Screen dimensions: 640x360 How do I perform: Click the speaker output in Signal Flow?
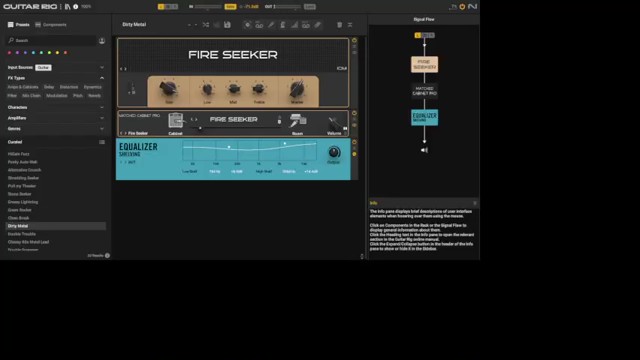click(424, 150)
